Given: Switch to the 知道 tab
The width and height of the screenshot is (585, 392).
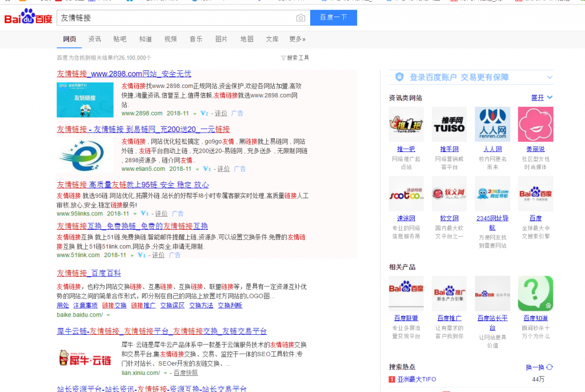Looking at the screenshot, I should point(145,39).
